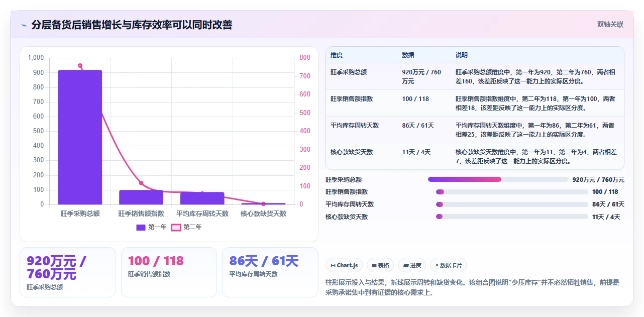This screenshot has width=644, height=317.
Task: Click the 平均库存周转天数 bar in the chart
Action: tap(202, 198)
